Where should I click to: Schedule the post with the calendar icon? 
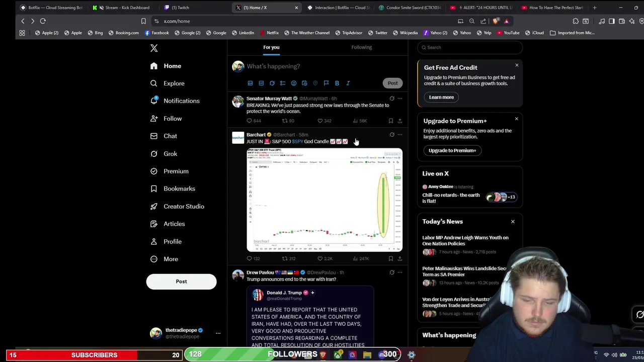pyautogui.click(x=304, y=83)
